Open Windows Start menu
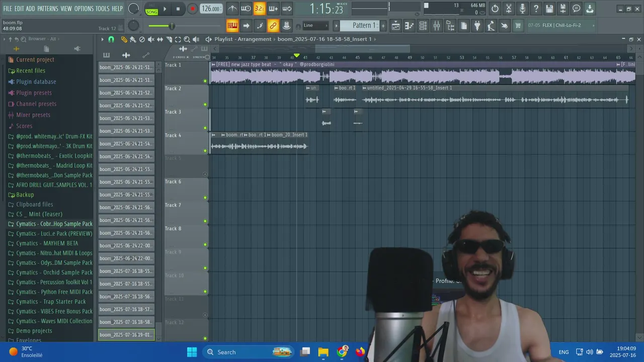The image size is (644, 362). pos(192,352)
